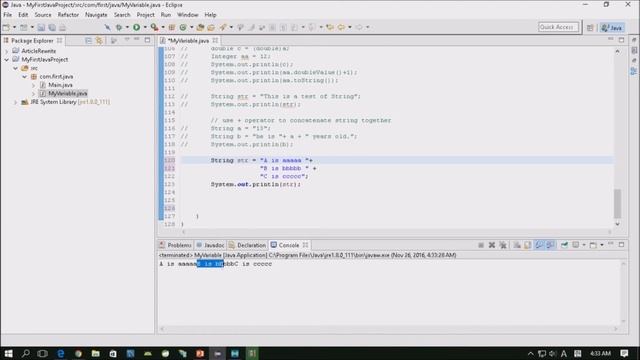Viewport: 640px width, 360px height.
Task: Run the program with green Run button
Action: (x=136, y=27)
